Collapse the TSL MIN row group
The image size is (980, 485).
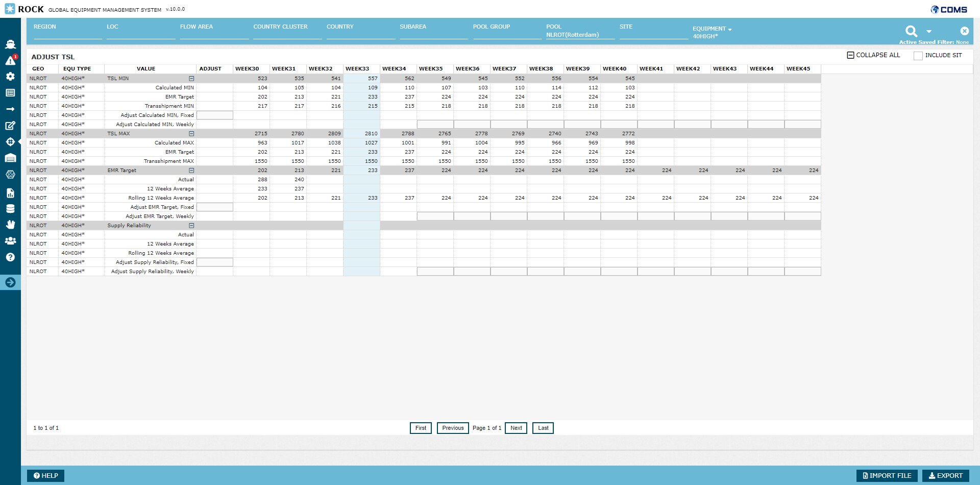point(191,79)
